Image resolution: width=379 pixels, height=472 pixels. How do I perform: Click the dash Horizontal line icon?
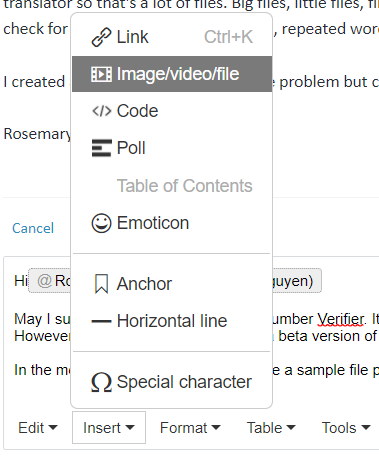pyautogui.click(x=101, y=321)
